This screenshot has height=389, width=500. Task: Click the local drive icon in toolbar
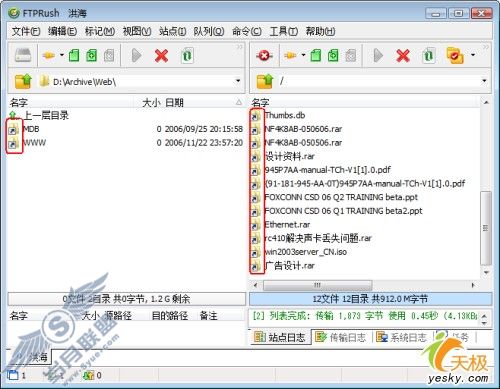[x=23, y=55]
